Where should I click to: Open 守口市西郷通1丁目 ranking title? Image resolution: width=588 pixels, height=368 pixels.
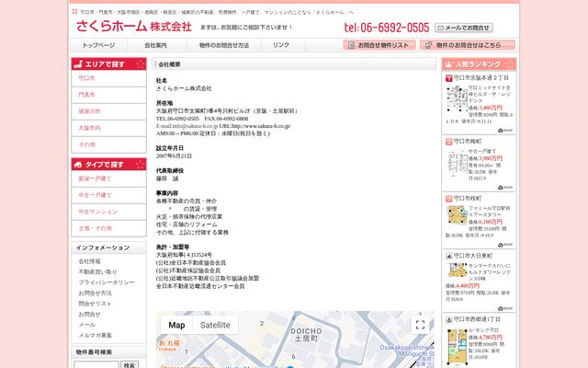[x=477, y=319]
